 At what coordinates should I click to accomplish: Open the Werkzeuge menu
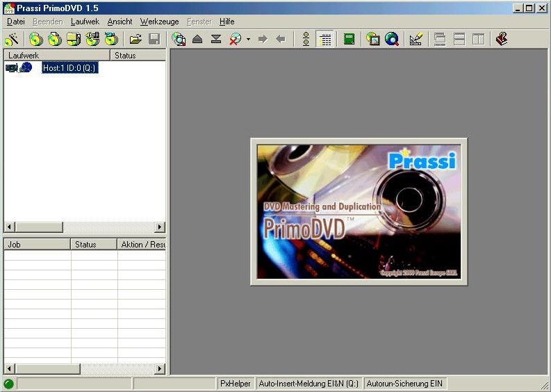pyautogui.click(x=160, y=22)
